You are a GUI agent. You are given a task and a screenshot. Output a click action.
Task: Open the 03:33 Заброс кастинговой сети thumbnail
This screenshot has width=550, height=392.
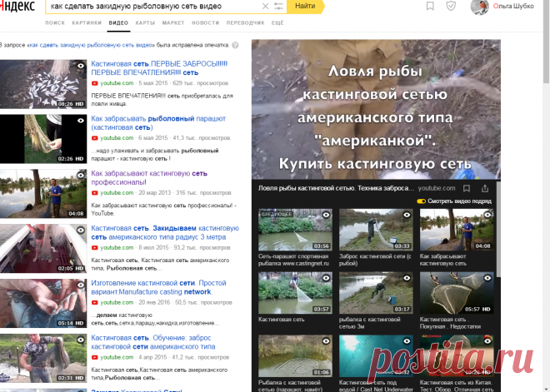click(376, 230)
